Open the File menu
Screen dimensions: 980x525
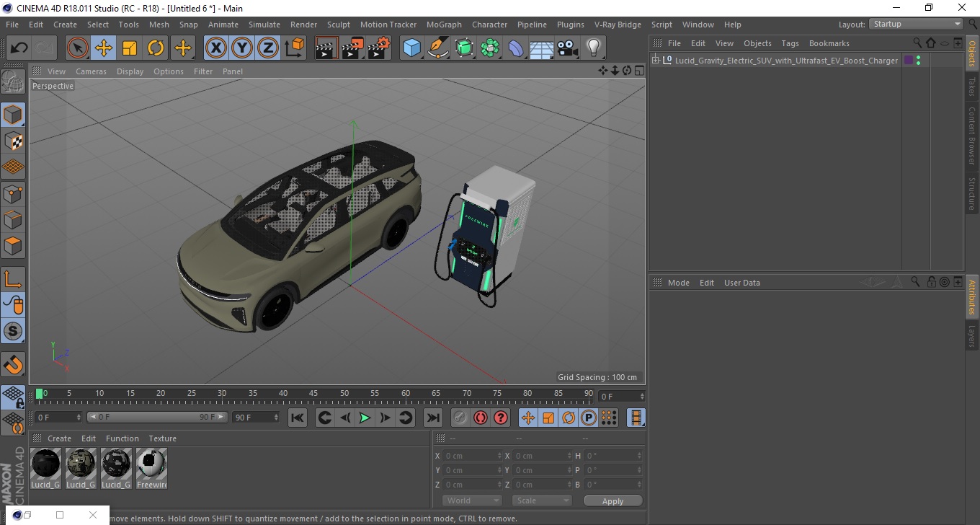(12, 25)
